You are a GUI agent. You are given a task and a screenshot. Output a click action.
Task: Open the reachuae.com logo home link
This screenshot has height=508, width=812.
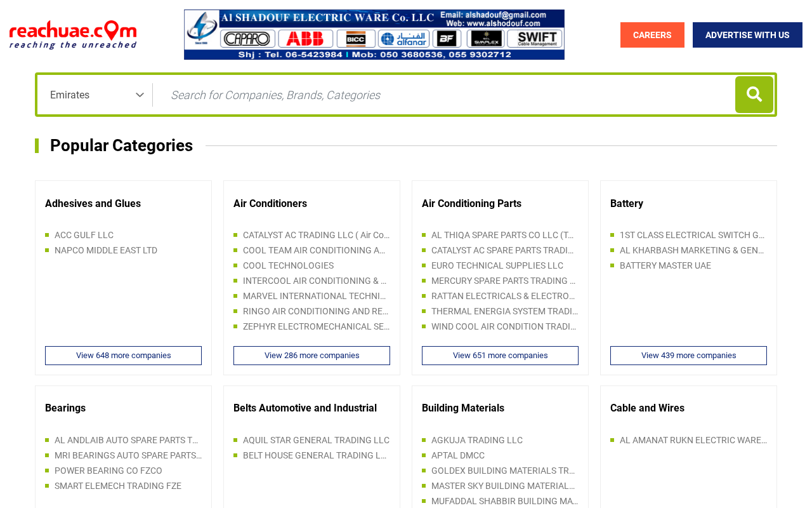click(x=73, y=34)
